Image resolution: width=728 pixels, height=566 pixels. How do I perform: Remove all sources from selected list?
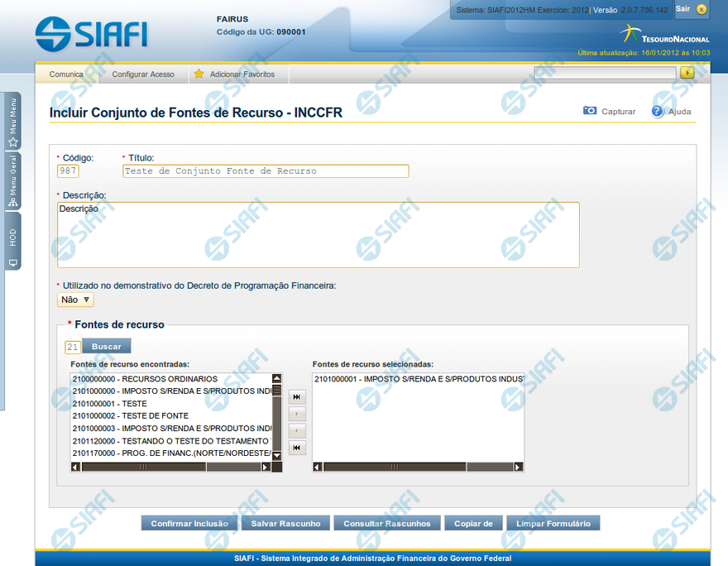[297, 448]
